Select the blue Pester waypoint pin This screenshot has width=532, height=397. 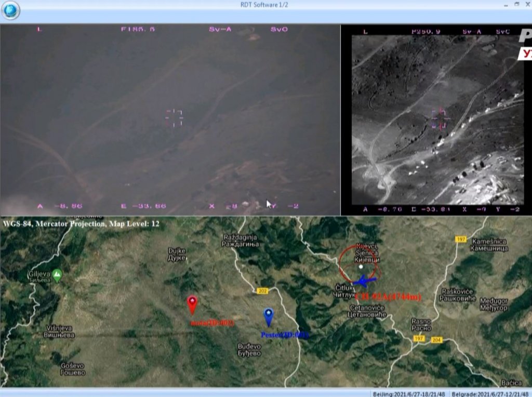click(268, 315)
